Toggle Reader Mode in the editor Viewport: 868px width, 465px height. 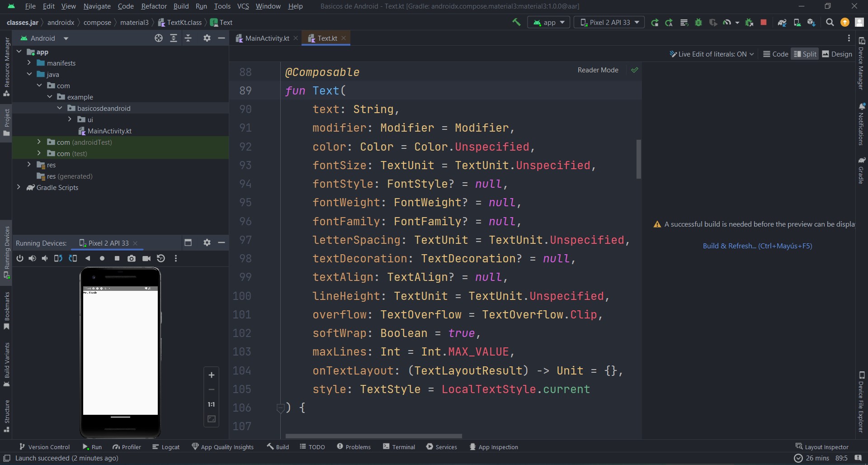tap(598, 70)
